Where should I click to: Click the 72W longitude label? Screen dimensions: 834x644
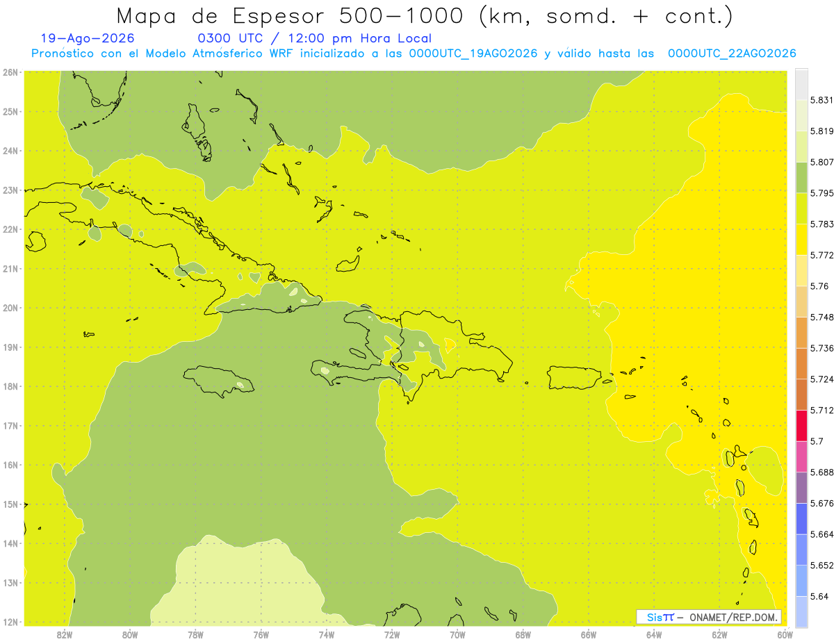[x=392, y=634]
